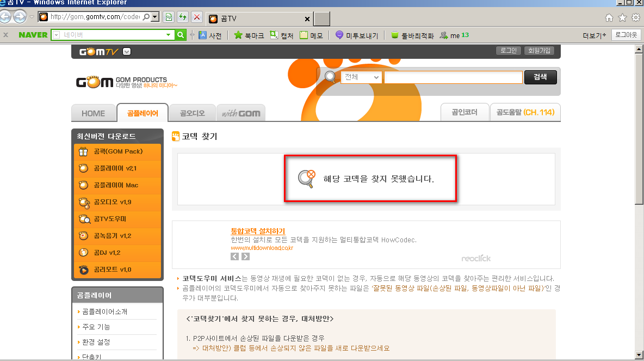644x361 pixels.
Task: Click the Naver toolbar 로그아웃 button
Action: (626, 35)
